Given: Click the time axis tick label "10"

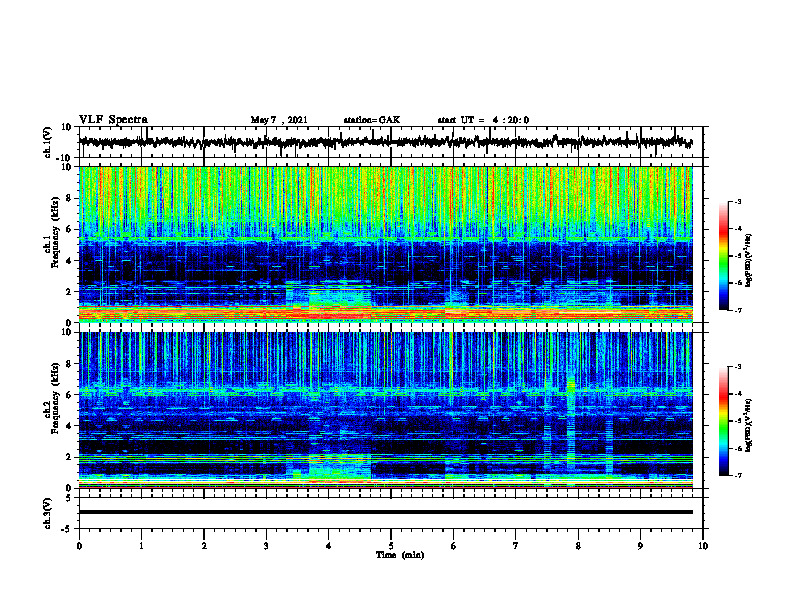Looking at the screenshot, I should pos(703,546).
